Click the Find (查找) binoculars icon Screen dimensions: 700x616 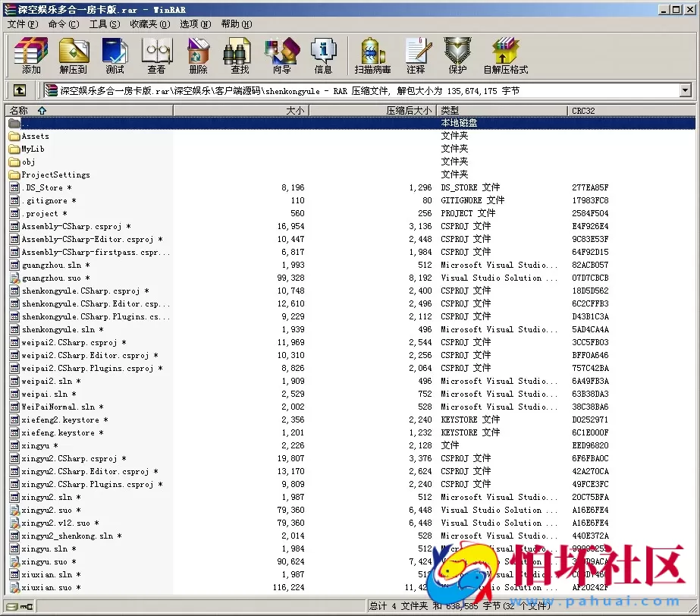coord(240,55)
